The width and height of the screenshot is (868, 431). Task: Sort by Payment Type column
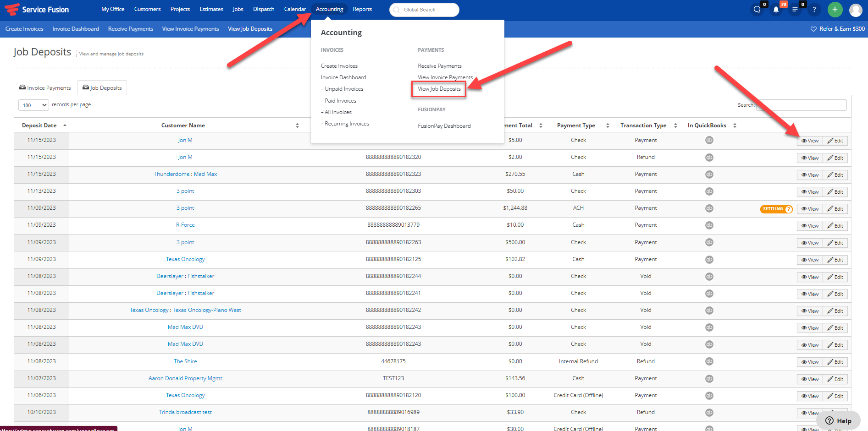click(579, 125)
